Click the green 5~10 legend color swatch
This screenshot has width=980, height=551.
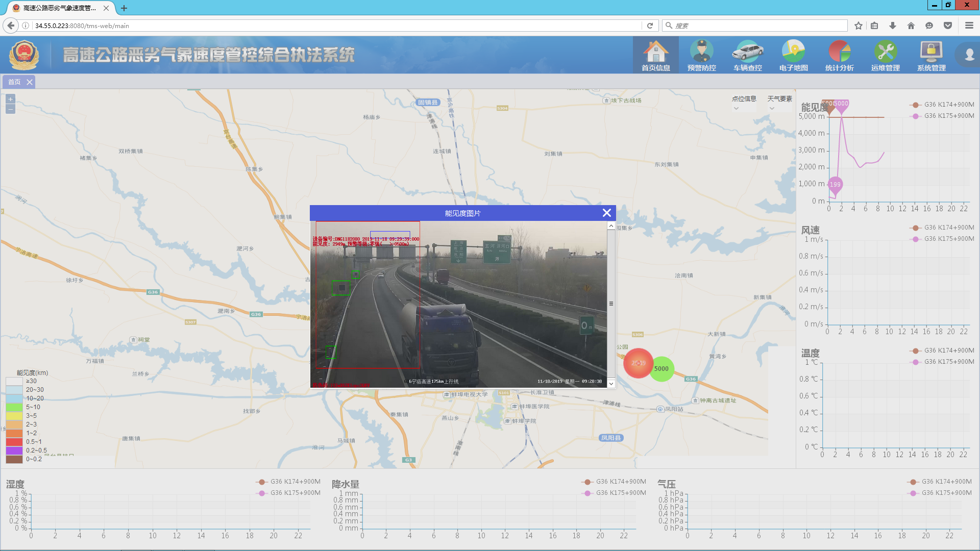point(14,407)
